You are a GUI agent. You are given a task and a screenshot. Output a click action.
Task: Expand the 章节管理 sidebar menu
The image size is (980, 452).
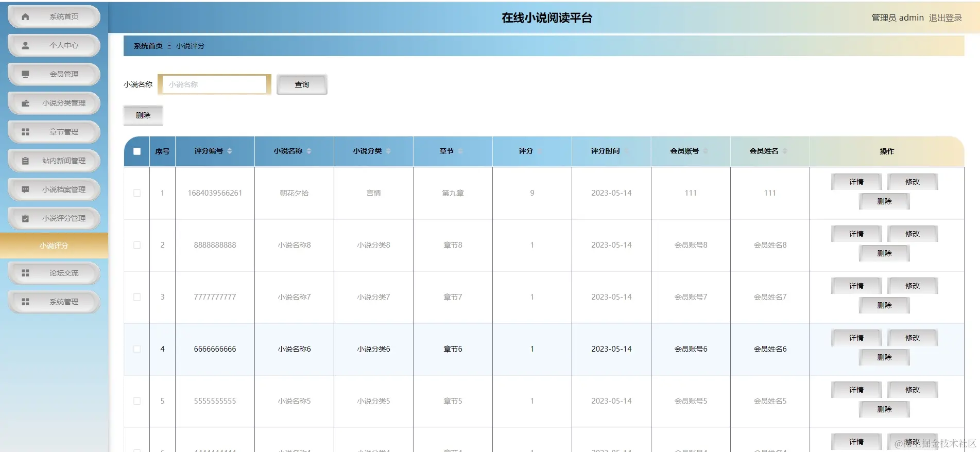(54, 132)
